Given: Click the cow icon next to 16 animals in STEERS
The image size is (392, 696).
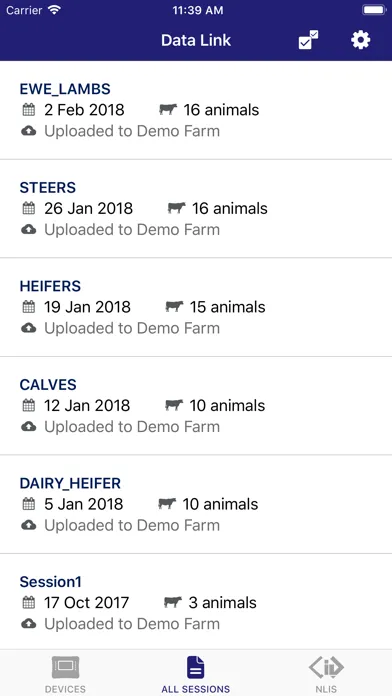Looking at the screenshot, I should [x=176, y=208].
